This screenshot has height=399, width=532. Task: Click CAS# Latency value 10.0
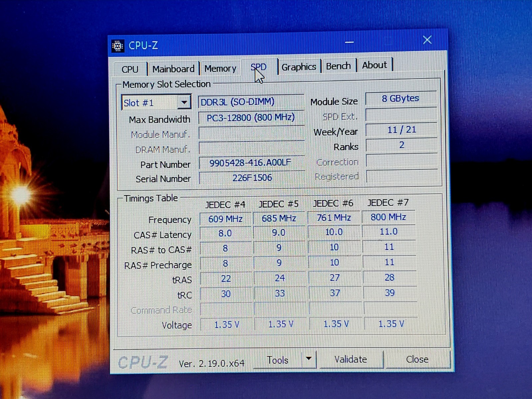334,232
